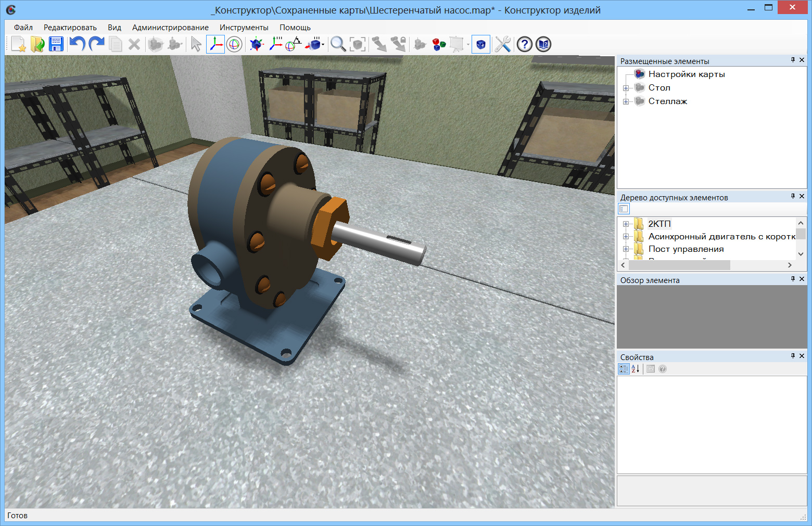This screenshot has height=526, width=812.
Task: Close the Обзор элемента panel
Action: [x=802, y=279]
